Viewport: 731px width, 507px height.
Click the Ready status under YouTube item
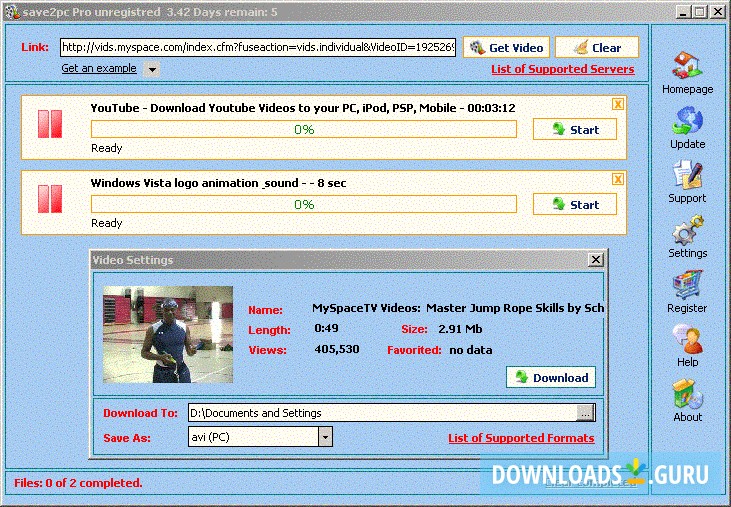point(106,148)
